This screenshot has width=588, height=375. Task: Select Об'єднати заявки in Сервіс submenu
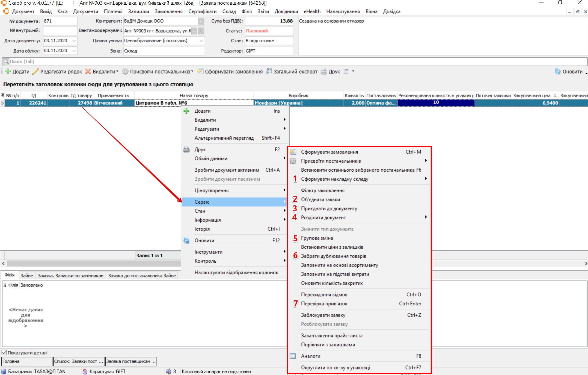[320, 200]
